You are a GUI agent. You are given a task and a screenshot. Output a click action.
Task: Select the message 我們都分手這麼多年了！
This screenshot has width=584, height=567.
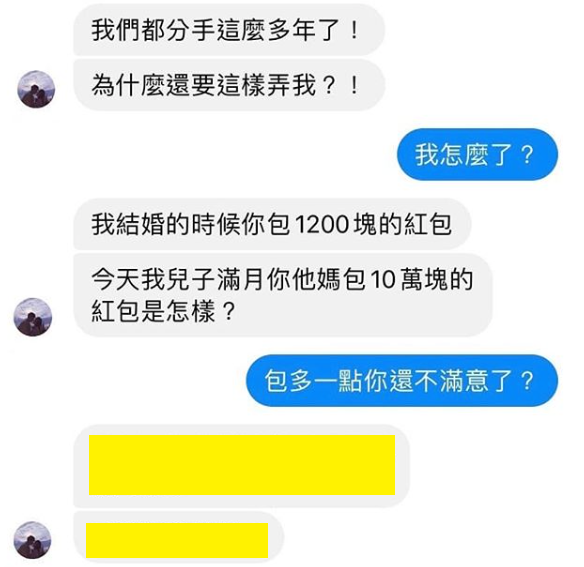click(x=229, y=30)
